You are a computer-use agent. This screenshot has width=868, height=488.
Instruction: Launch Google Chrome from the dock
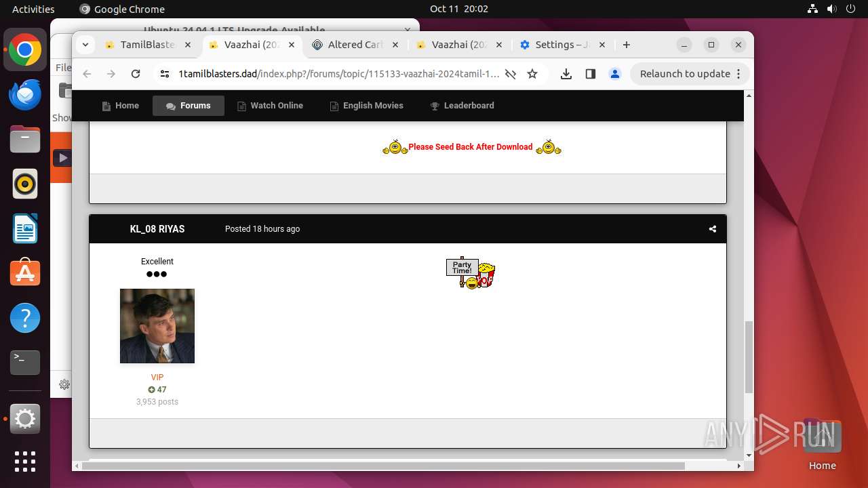[x=25, y=50]
